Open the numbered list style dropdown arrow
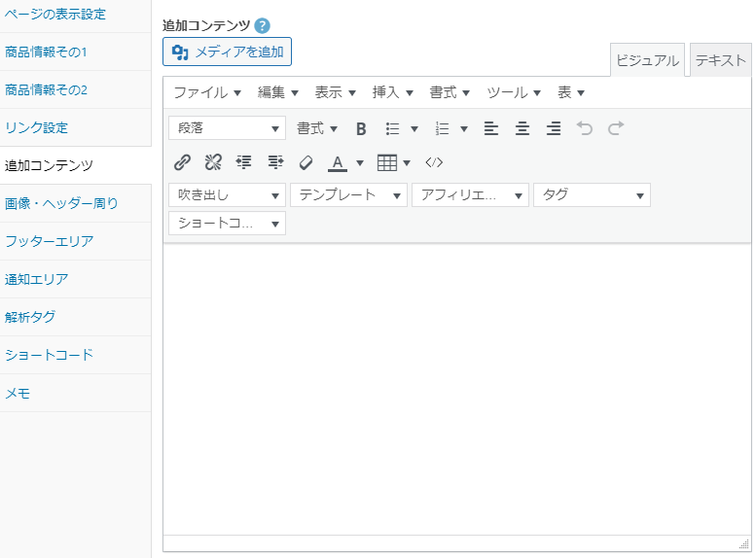This screenshot has width=756, height=558. point(464,128)
